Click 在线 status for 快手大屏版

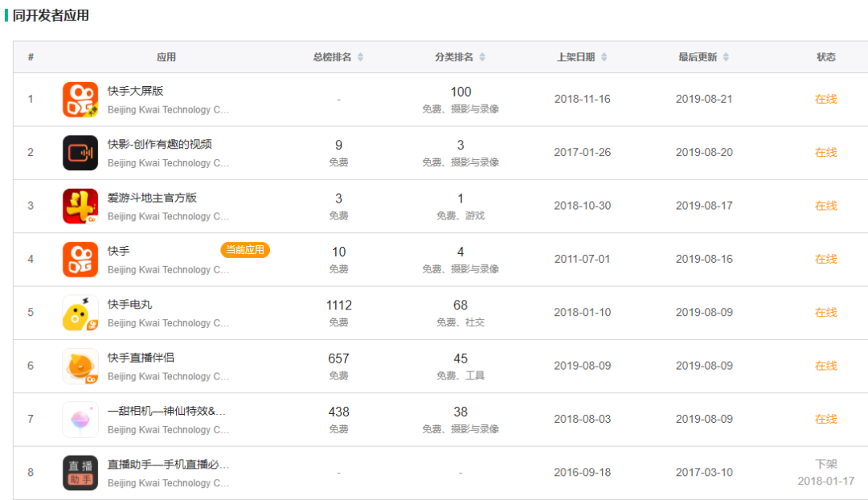826,99
